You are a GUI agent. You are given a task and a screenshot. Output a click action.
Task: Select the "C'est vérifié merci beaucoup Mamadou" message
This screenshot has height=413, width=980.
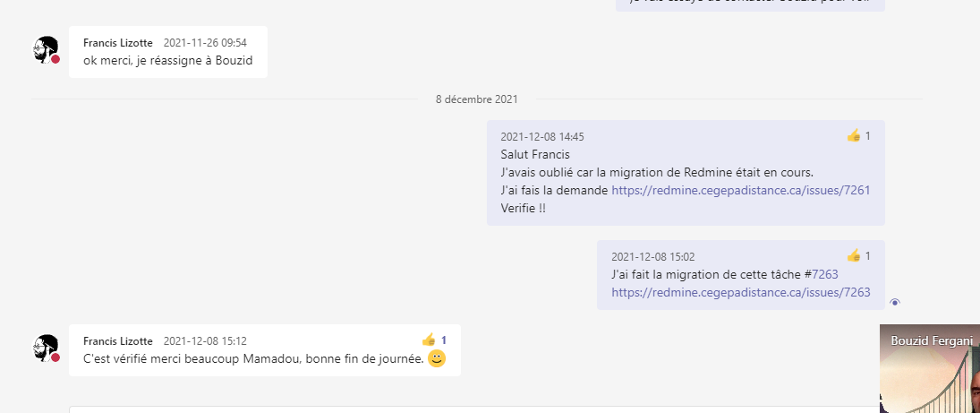point(252,359)
